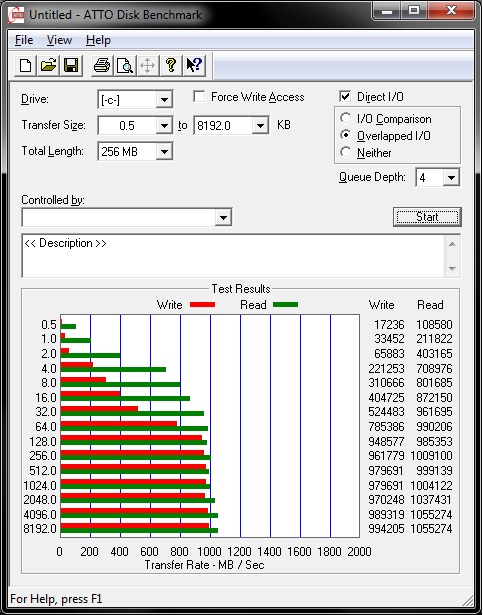Maximize the ATTO Disk Benchmark window

(414, 11)
